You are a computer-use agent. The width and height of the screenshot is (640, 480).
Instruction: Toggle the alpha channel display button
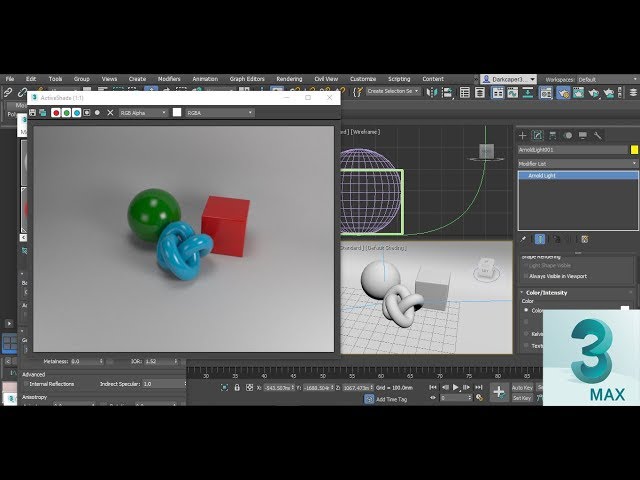[87, 113]
